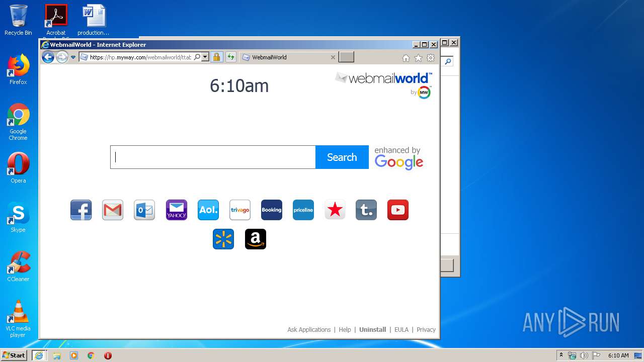This screenshot has height=362, width=644.
Task: Click the taskbar clock showing 6:10 AM
Action: [618, 355]
